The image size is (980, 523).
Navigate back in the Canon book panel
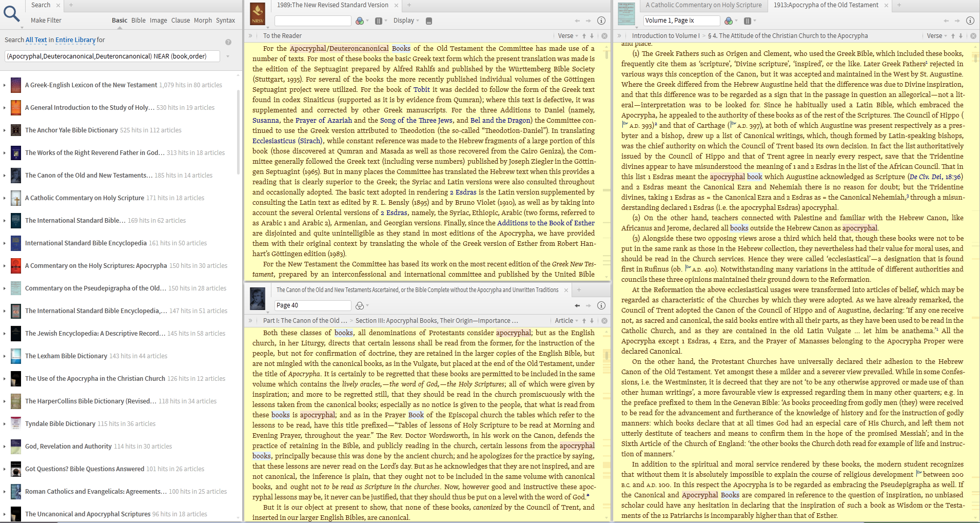pos(577,305)
